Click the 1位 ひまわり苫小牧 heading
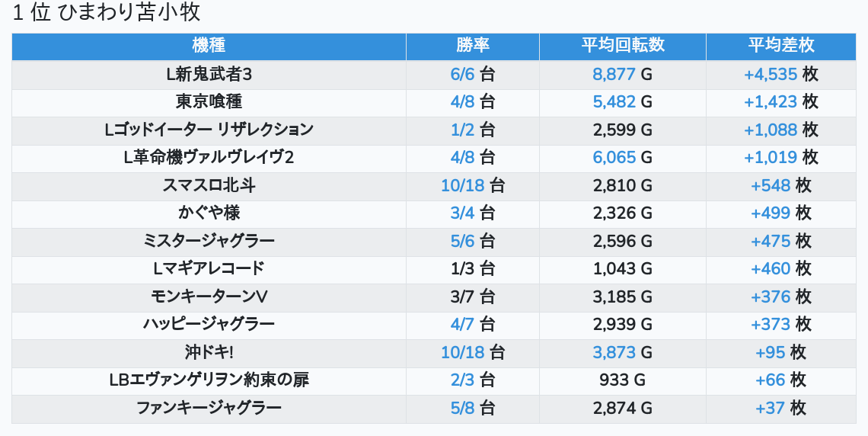The image size is (868, 436). point(107,13)
